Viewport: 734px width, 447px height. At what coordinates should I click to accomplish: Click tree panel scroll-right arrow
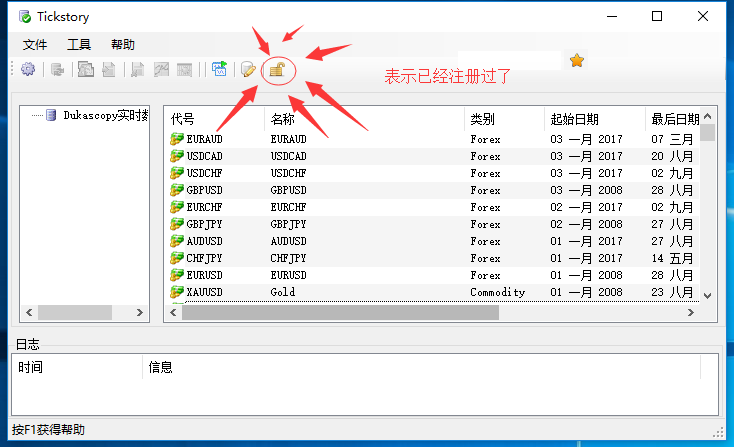pos(139,312)
